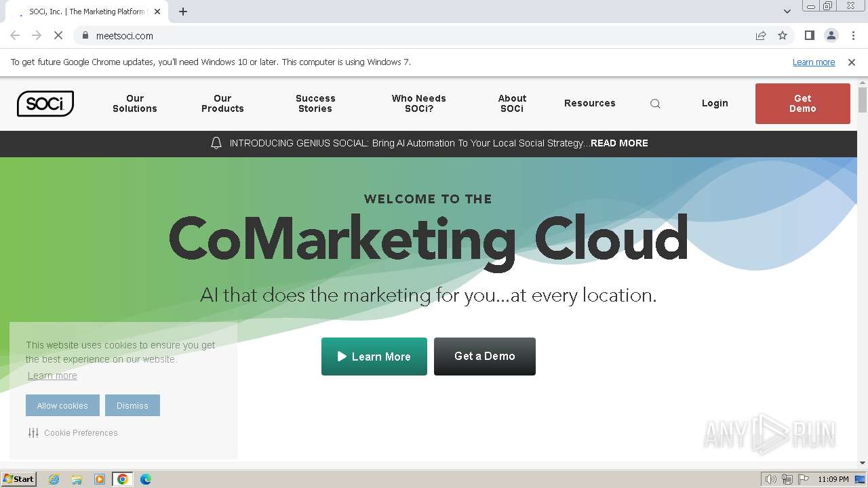The height and width of the screenshot is (488, 868).
Task: Expand the tab search dropdown arrow
Action: [787, 12]
